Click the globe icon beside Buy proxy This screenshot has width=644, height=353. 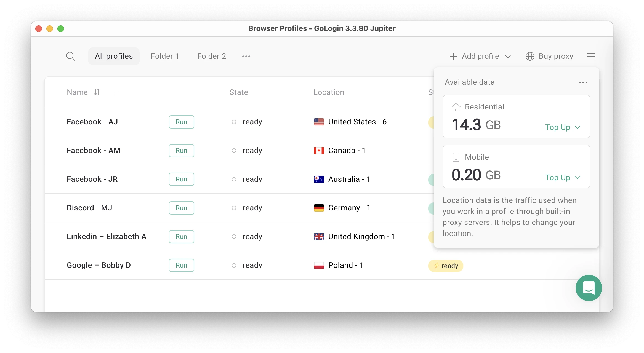[530, 56]
